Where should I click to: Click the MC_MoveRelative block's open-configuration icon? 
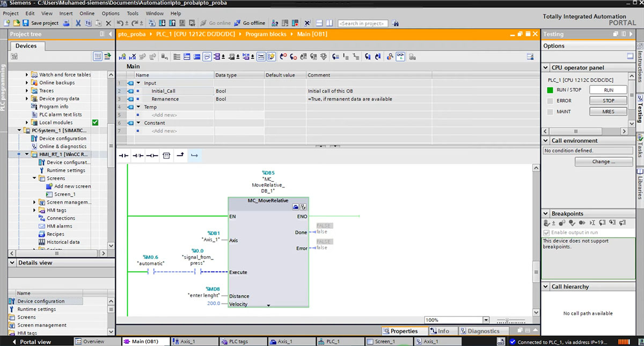point(295,206)
